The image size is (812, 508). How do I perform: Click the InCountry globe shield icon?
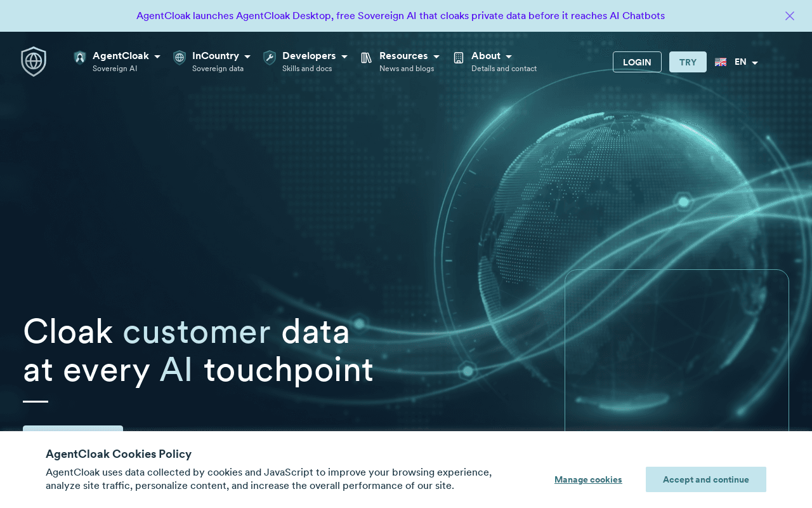point(180,58)
